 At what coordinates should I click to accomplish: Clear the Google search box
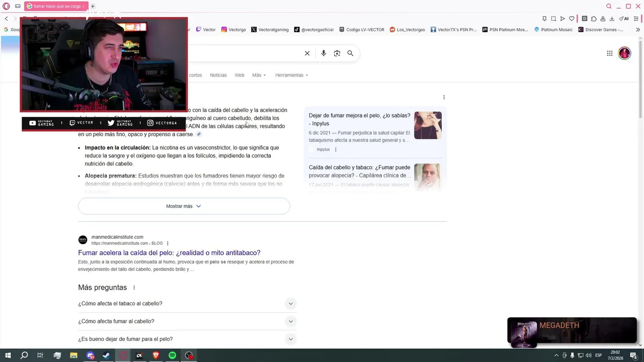pyautogui.click(x=307, y=53)
